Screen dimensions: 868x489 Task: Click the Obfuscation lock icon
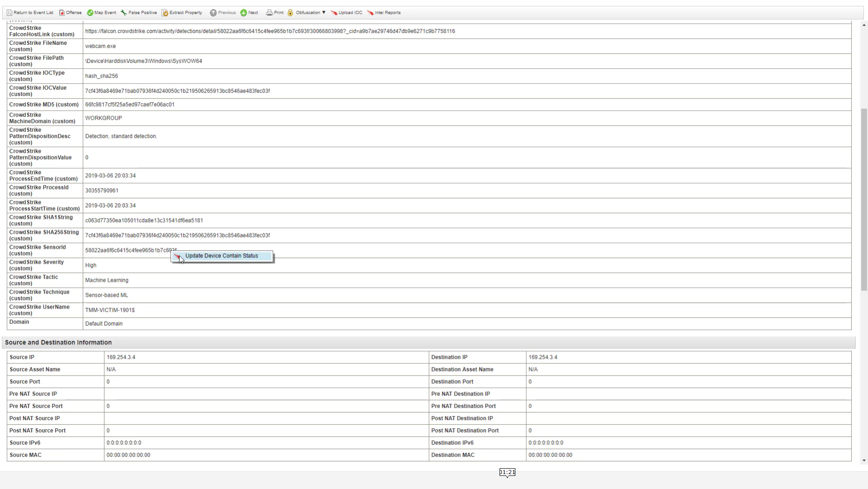(290, 13)
